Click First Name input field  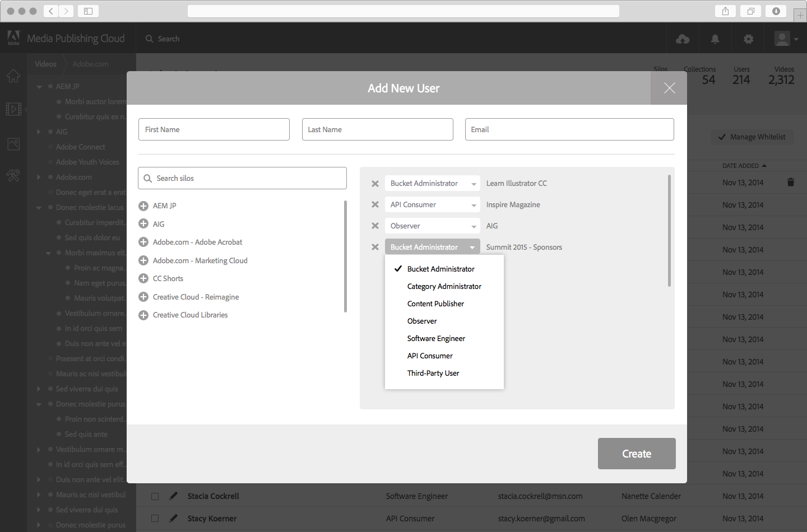[x=214, y=129]
